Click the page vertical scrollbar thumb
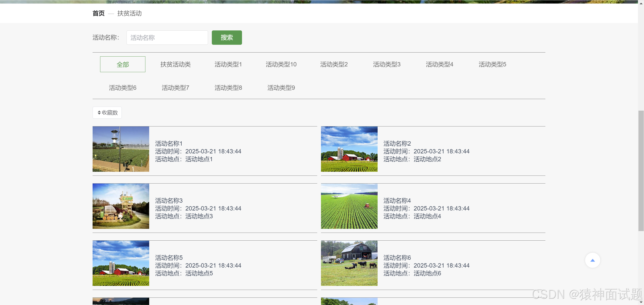644x305 pixels. pos(641,171)
